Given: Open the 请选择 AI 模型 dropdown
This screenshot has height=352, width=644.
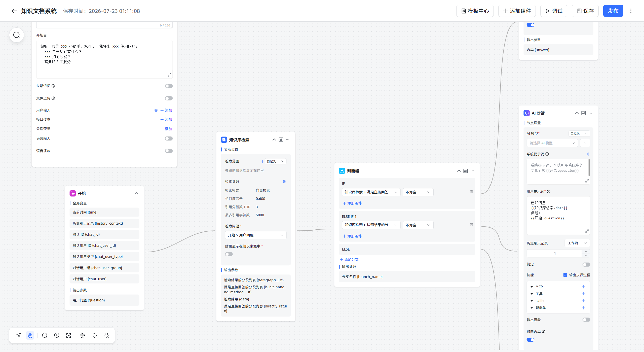Looking at the screenshot, I should [x=552, y=143].
